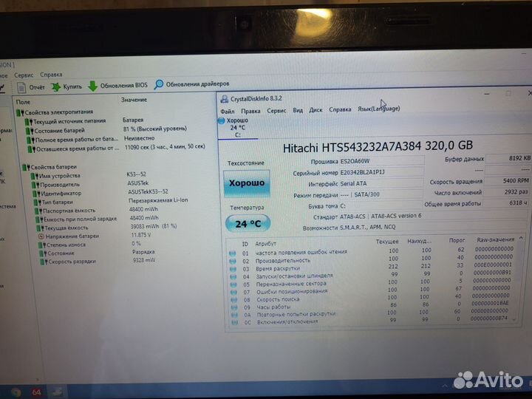Click the Интерфейс field Serial ATA

381,183
